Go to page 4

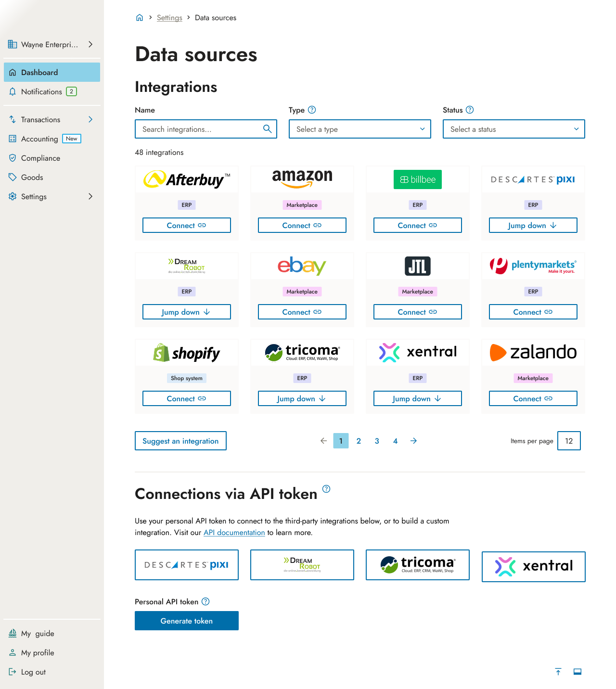click(x=395, y=441)
